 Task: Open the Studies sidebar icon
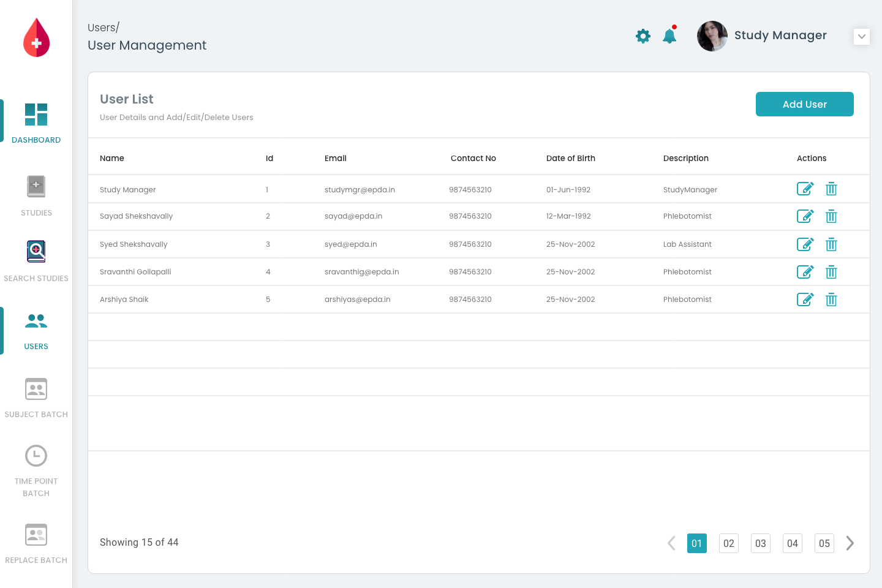click(x=36, y=186)
